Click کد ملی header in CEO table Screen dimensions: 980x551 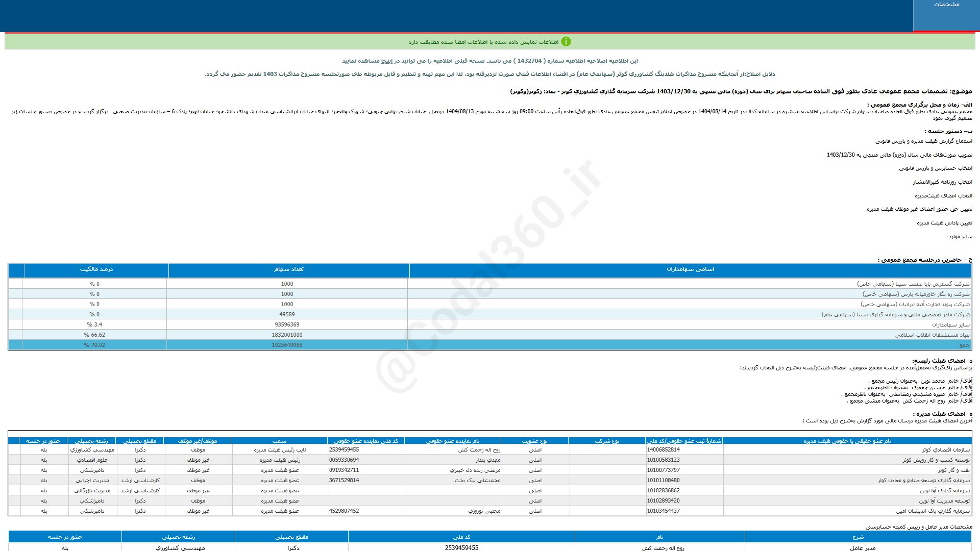[461, 537]
